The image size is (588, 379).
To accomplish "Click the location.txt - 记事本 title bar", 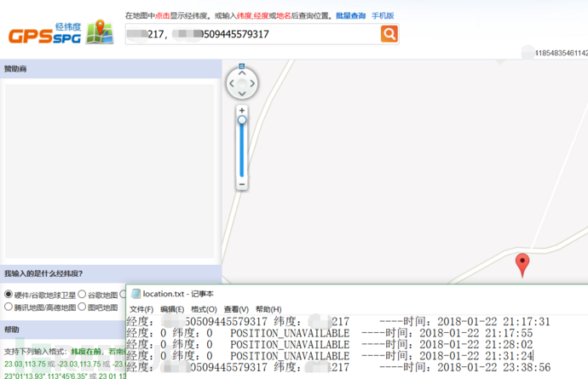I will pos(357,294).
